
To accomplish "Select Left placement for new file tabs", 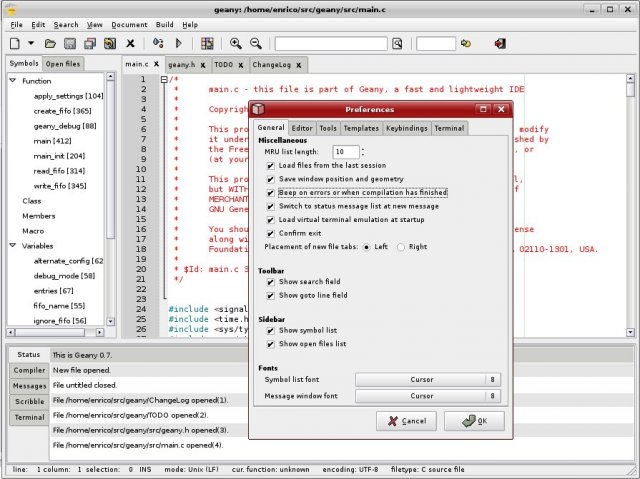I will [367, 247].
